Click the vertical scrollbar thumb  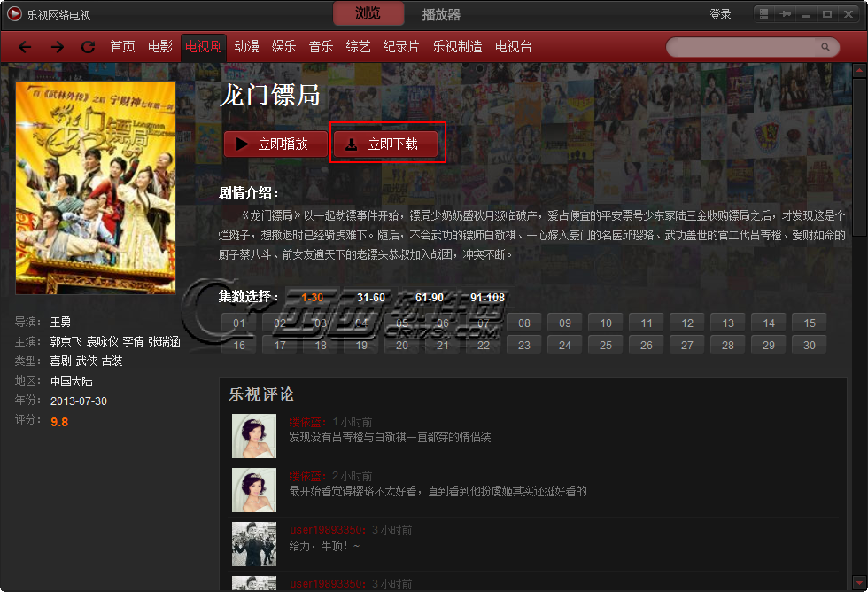click(860, 158)
